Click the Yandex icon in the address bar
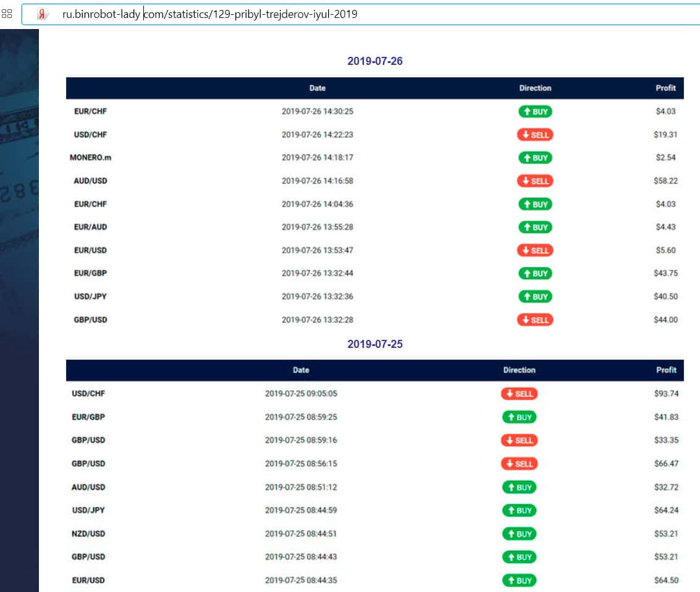Viewport: 700px width, 592px height. 42,14
